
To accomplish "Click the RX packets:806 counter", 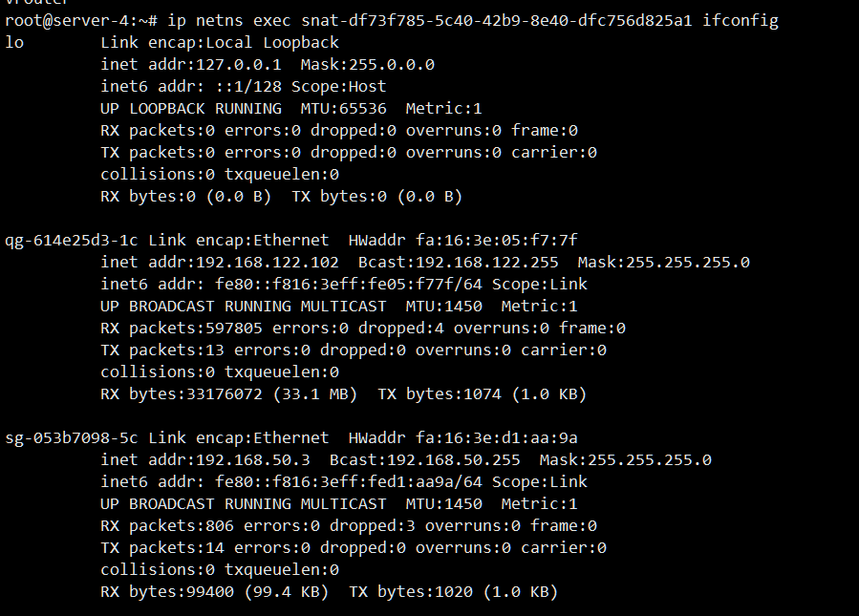I will (x=167, y=525).
